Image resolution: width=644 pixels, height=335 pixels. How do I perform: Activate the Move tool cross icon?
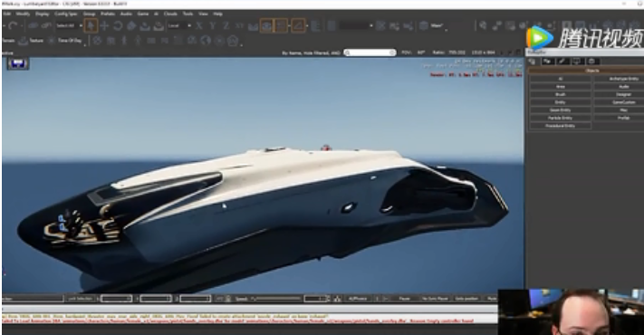tap(104, 26)
